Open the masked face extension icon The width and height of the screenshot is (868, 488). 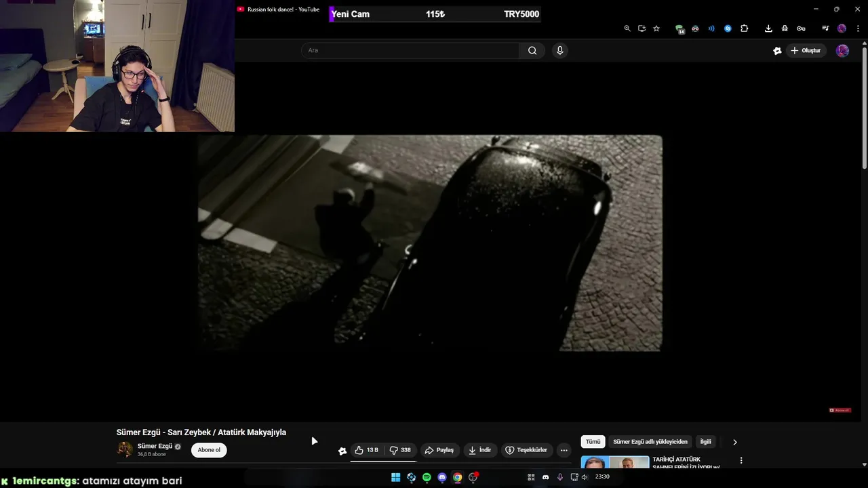[x=695, y=28]
